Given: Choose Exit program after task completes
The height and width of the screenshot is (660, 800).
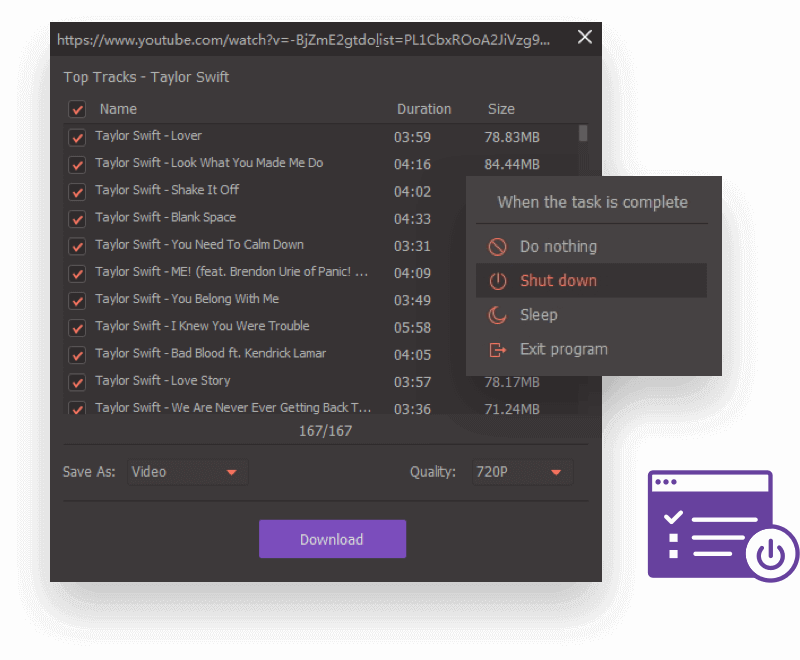Looking at the screenshot, I should [591, 350].
